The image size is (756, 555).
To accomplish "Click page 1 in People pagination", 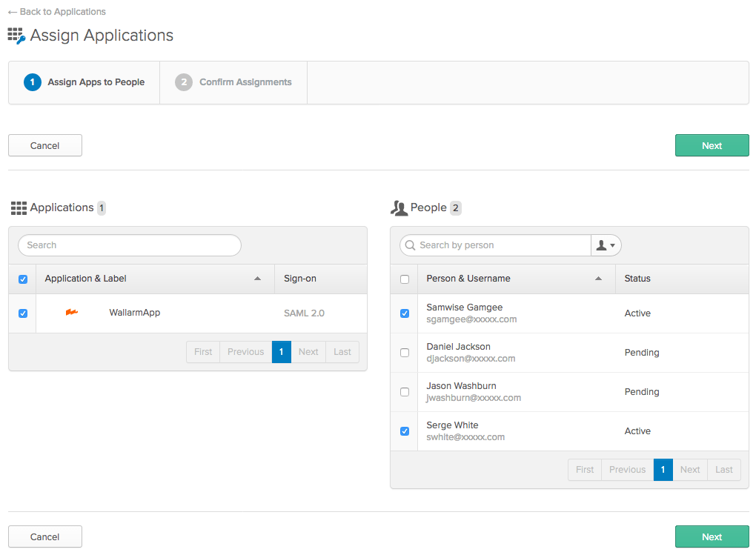I will [x=663, y=470].
